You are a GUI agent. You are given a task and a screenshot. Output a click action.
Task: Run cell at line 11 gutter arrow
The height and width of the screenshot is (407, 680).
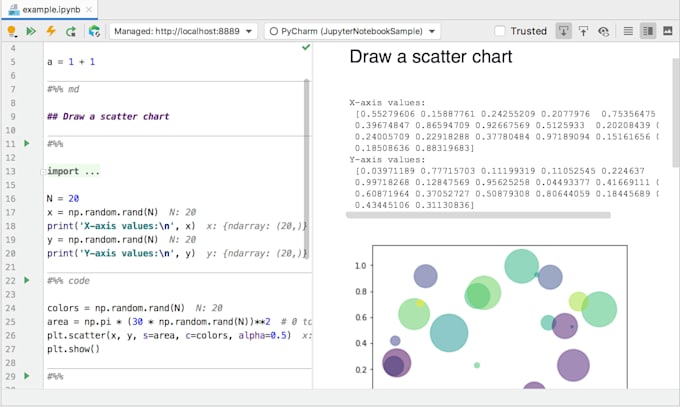(x=27, y=143)
